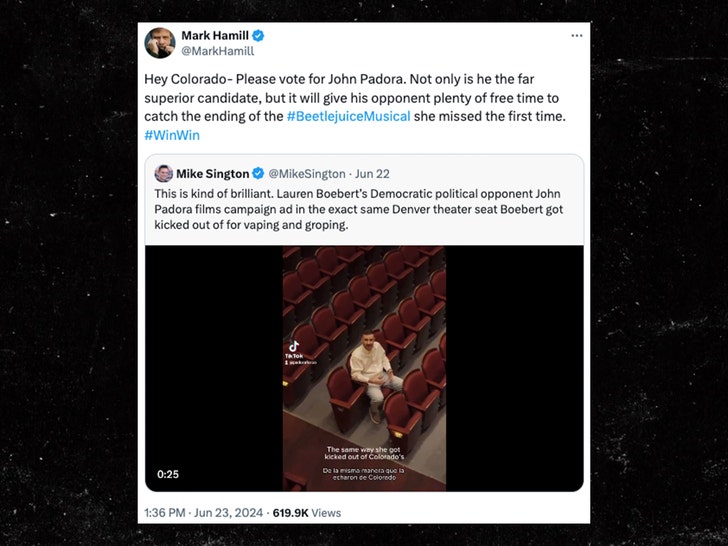The width and height of the screenshot is (728, 546).
Task: Click the @MikeSington handle
Action: pos(307,173)
